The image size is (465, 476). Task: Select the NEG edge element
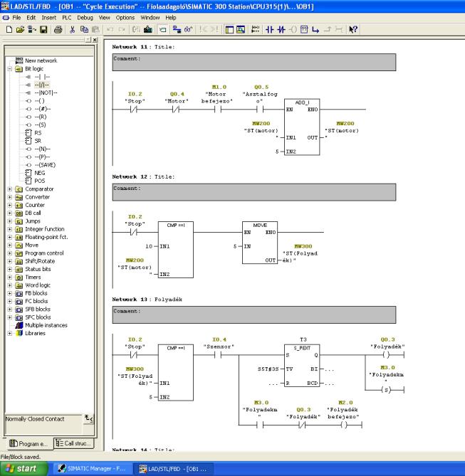(x=39, y=173)
